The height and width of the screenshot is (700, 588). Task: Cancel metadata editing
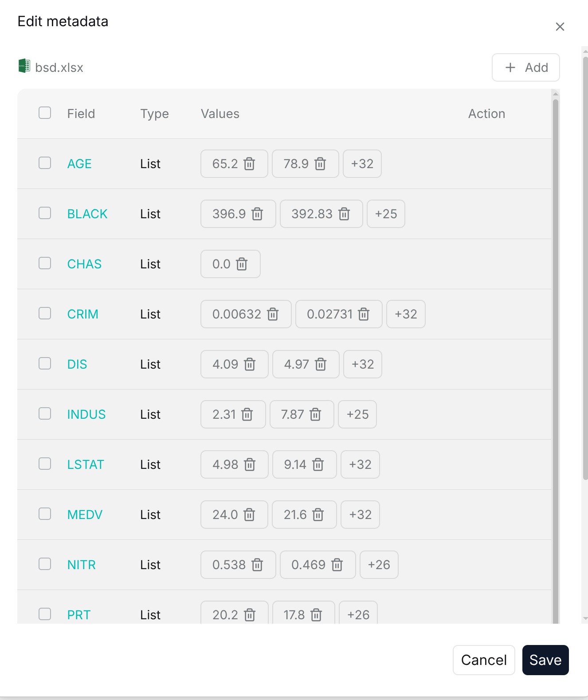(484, 660)
